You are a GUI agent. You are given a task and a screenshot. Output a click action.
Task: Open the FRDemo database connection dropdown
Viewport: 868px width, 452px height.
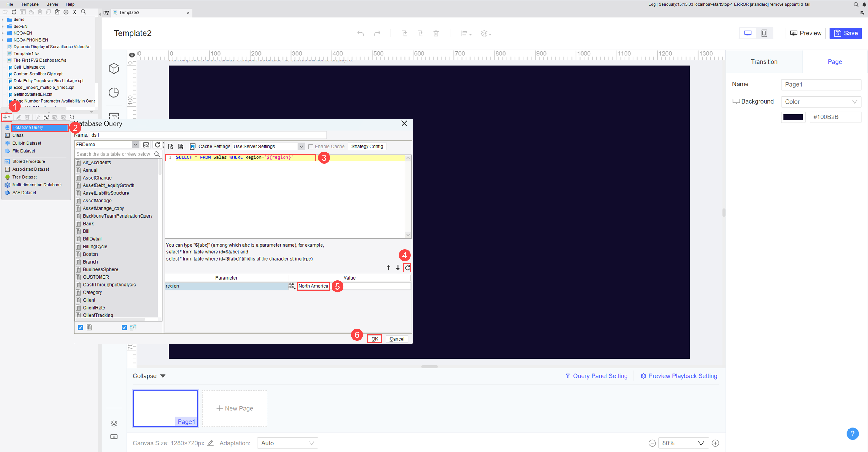(135, 144)
